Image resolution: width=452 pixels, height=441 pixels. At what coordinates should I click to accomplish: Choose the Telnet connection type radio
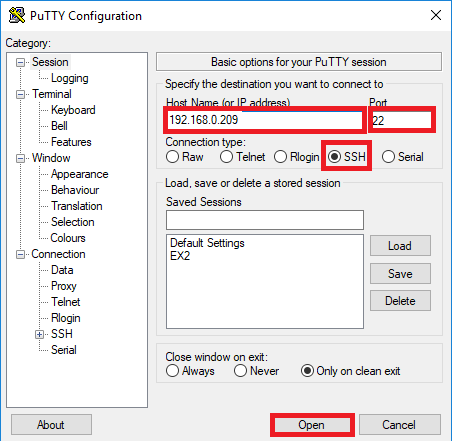242,157
